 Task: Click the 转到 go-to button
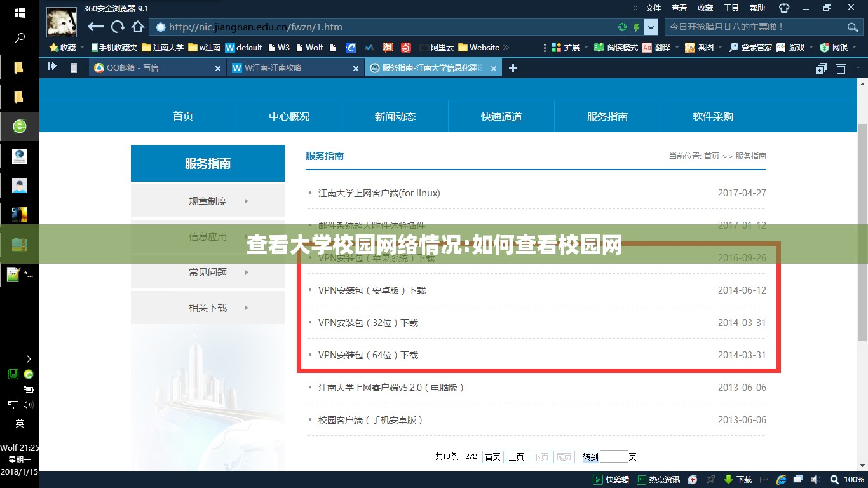point(590,457)
